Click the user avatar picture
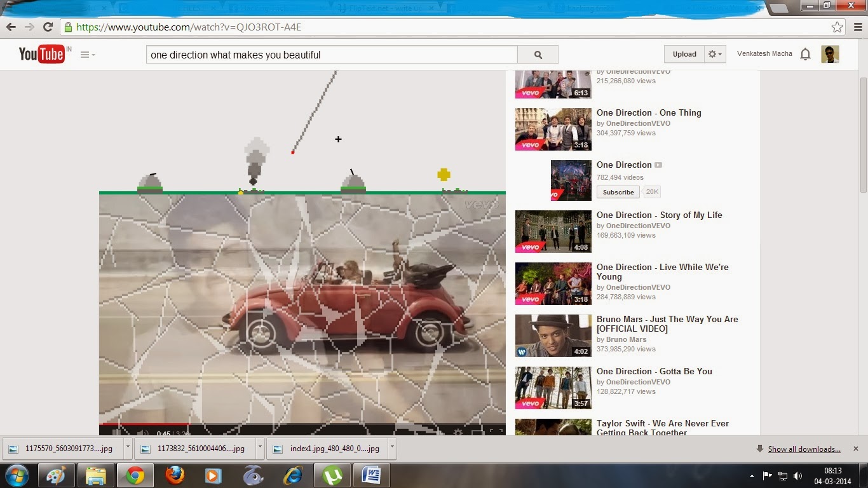 (830, 54)
